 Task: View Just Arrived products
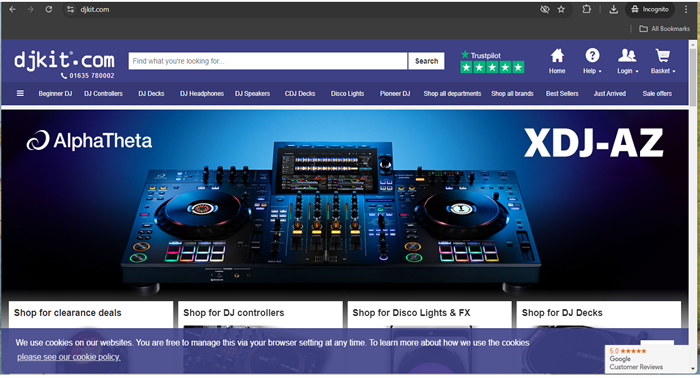[610, 94]
